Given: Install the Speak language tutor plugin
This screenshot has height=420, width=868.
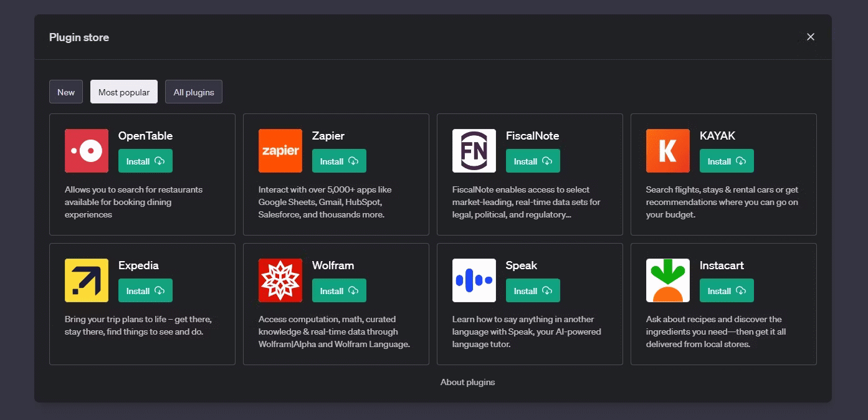Looking at the screenshot, I should coord(533,290).
